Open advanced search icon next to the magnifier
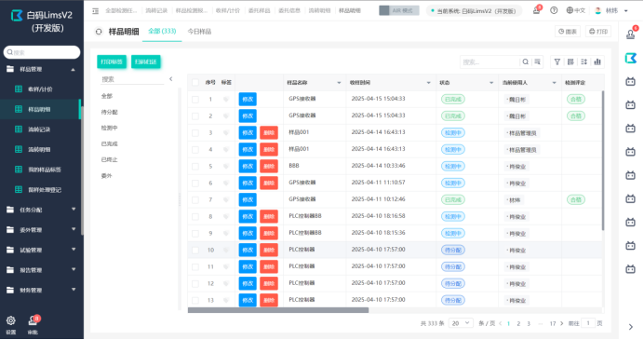The image size is (644, 340). click(537, 62)
